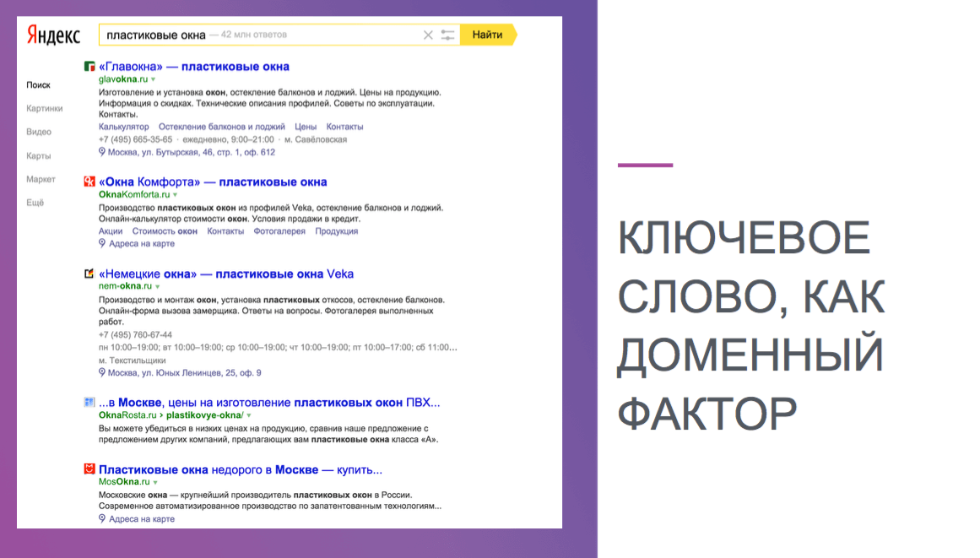Open «Главокна» — пластиковые окна result title
Screen dimensions: 980x558
coord(194,66)
